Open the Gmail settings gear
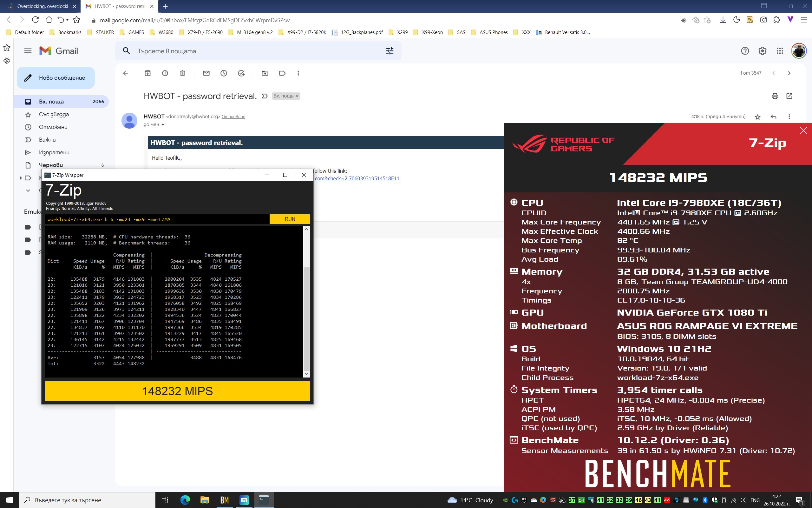This screenshot has height=508, width=812. click(x=762, y=51)
